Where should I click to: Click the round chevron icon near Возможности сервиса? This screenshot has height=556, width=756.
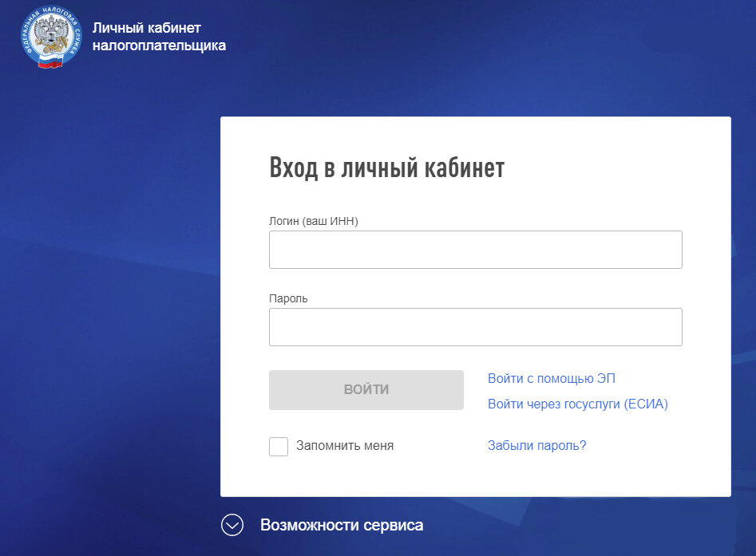coord(232,525)
